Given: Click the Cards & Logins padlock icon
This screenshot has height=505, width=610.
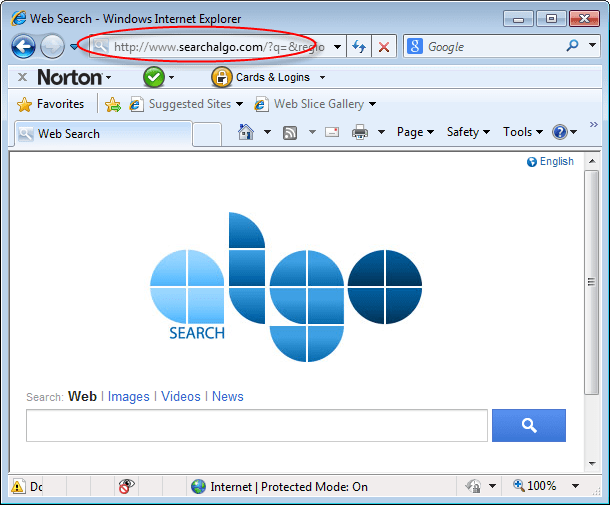Looking at the screenshot, I should coord(221,77).
